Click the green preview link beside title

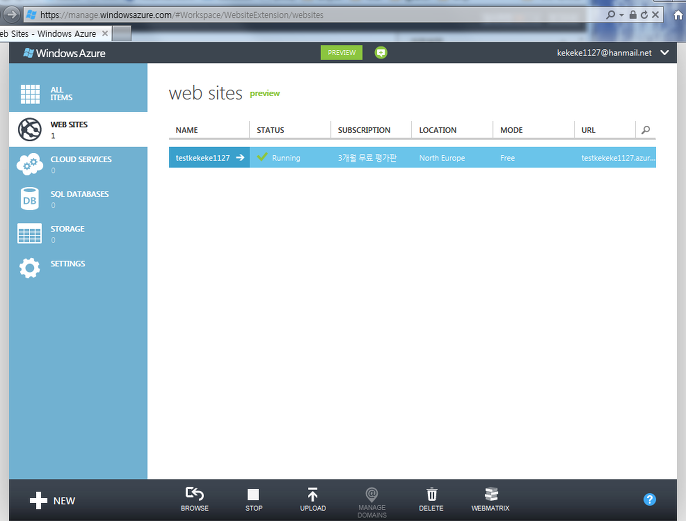click(x=265, y=94)
